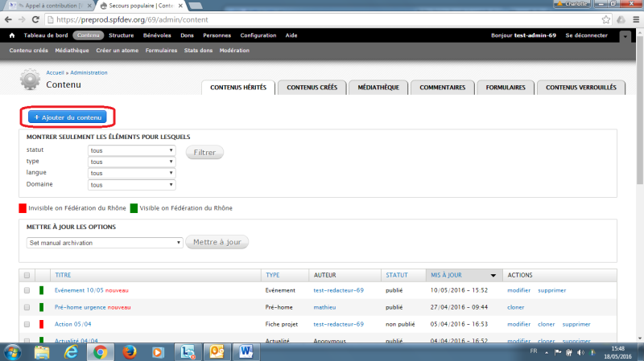
Task: Open Outlook from the taskbar
Action: (217, 351)
